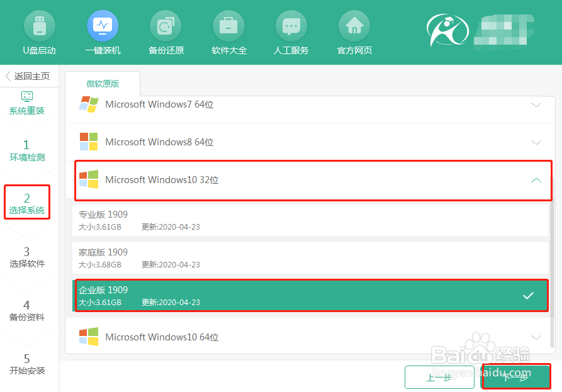
Task: Click the system list vertical scrollbar
Action: (553, 262)
